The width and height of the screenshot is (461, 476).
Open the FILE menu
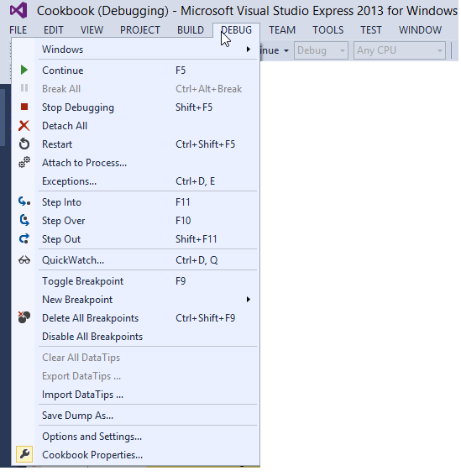pos(18,30)
